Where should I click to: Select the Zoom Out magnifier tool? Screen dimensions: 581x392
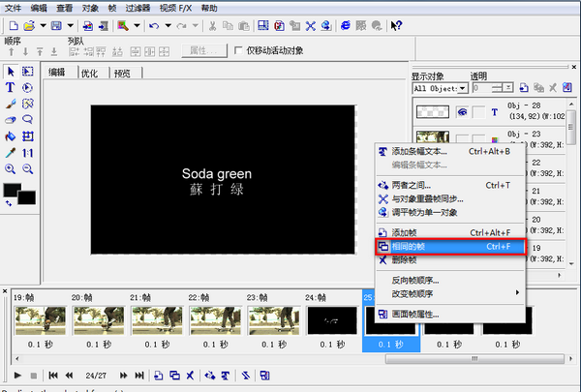tap(28, 169)
